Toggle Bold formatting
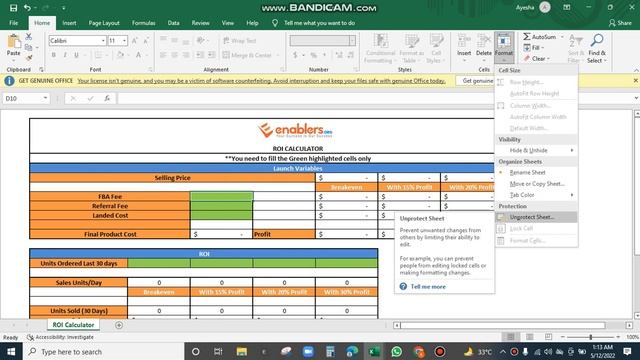 pos(53,55)
